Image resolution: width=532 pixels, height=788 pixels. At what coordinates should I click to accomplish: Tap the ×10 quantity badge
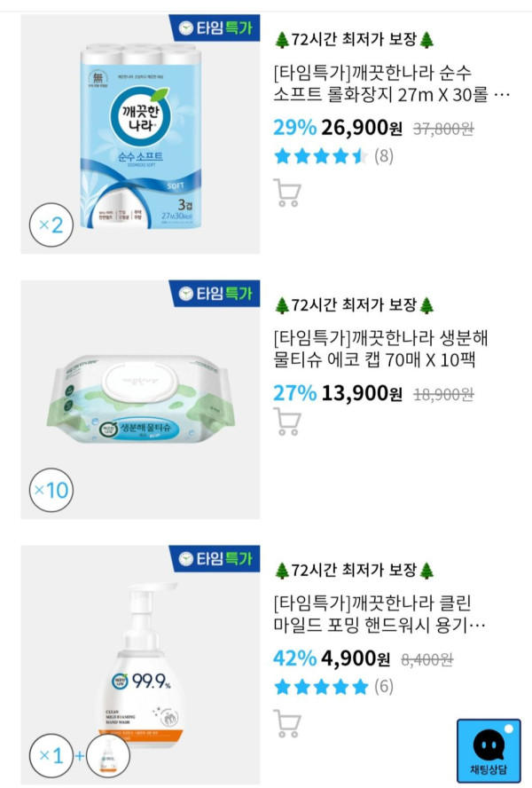[x=51, y=490]
